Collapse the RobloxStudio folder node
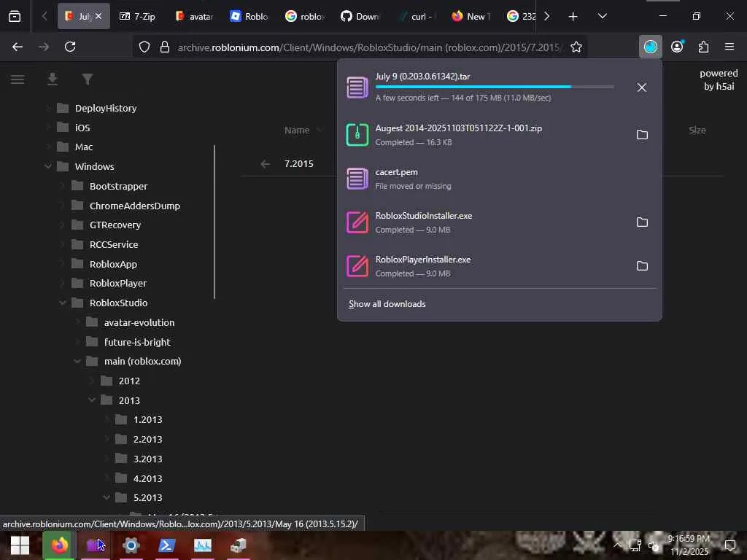747x560 pixels. click(x=63, y=303)
